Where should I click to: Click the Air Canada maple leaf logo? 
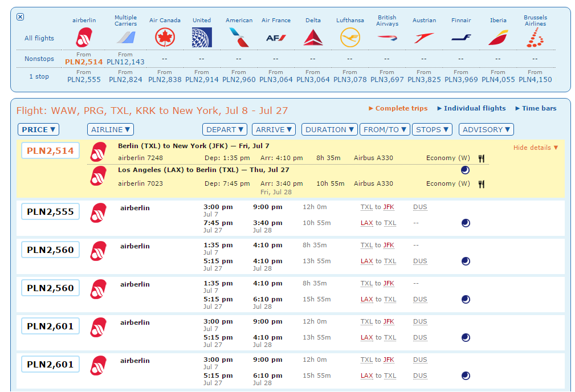[x=165, y=38]
